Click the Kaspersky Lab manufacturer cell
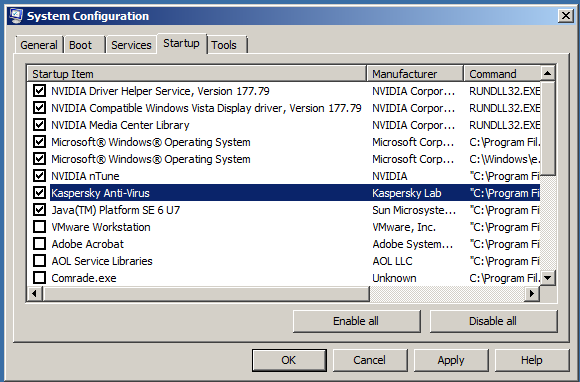The image size is (580, 382). (x=407, y=193)
